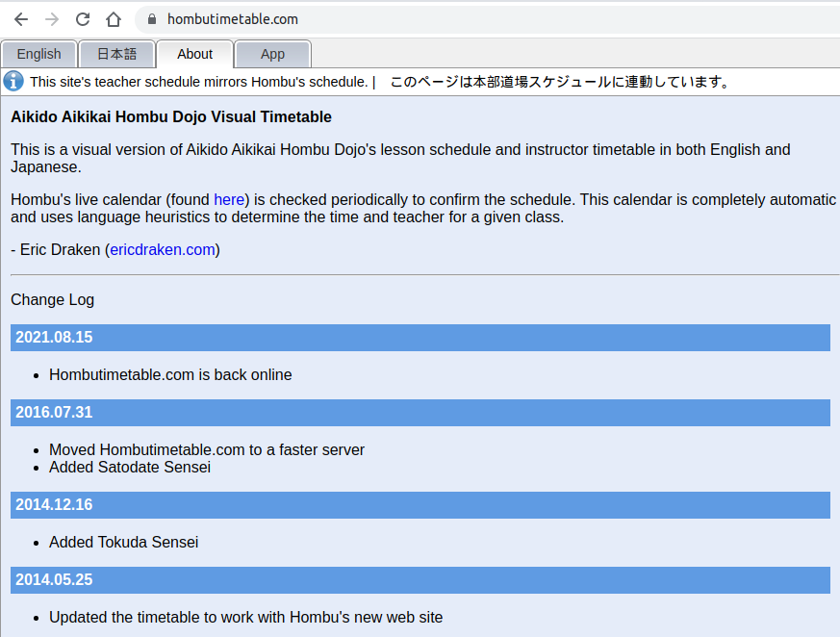Switch to the 日本語 tab
This screenshot has width=840, height=637.
click(x=116, y=54)
